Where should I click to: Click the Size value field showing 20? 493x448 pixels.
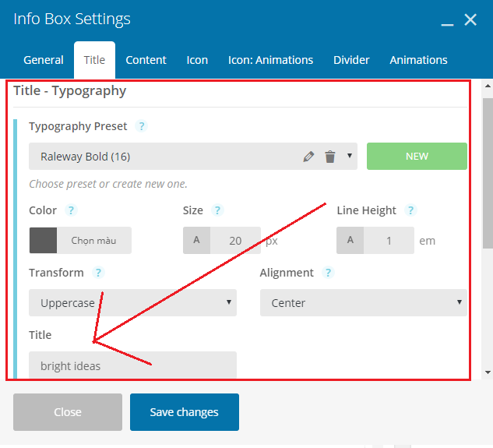235,240
